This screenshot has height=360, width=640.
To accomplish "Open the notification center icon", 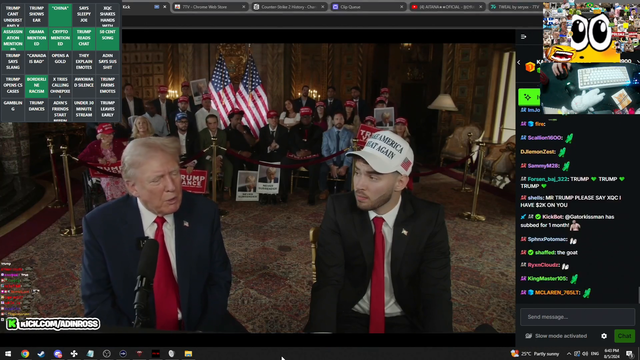I will pos(630,353).
